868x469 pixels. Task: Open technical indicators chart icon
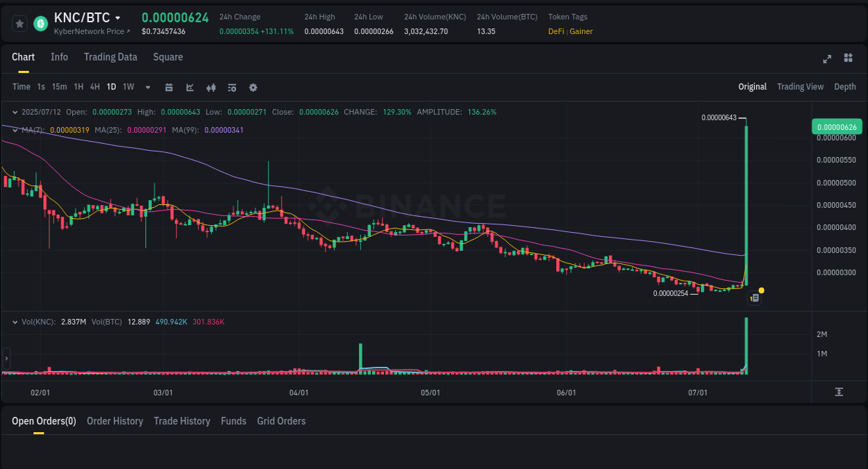click(x=190, y=88)
